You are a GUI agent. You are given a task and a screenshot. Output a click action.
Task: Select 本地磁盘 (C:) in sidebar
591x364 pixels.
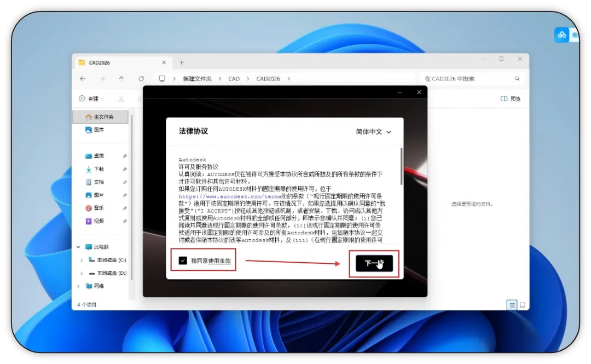coord(107,260)
